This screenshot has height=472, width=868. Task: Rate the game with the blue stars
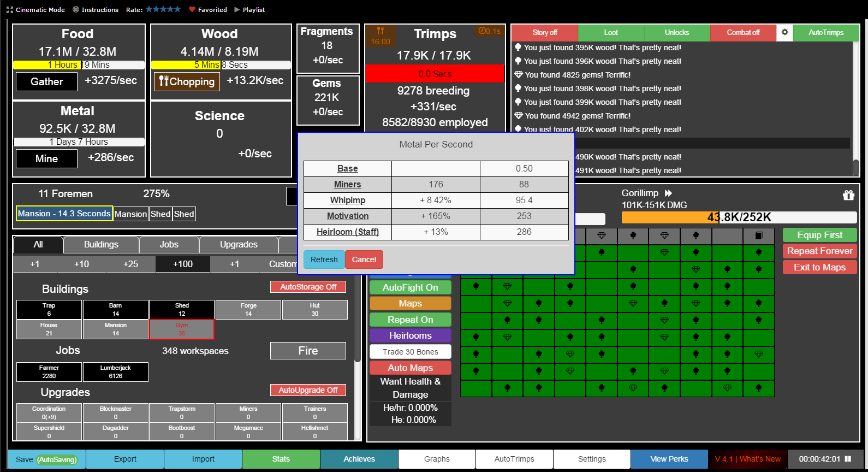coord(163,9)
